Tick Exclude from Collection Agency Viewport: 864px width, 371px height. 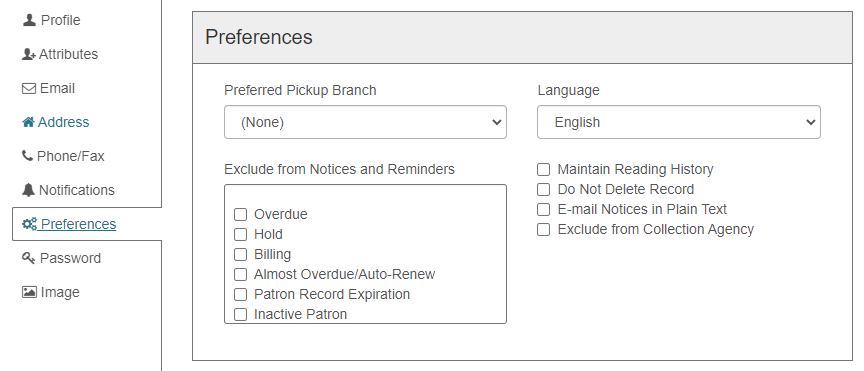543,229
